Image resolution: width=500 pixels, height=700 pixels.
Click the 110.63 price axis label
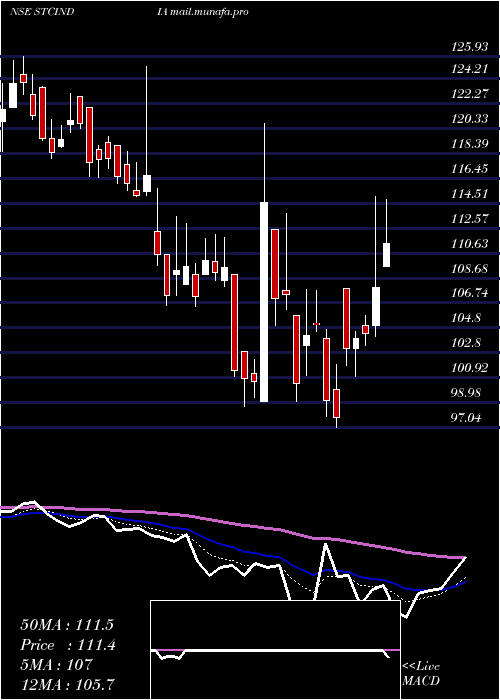click(468, 244)
